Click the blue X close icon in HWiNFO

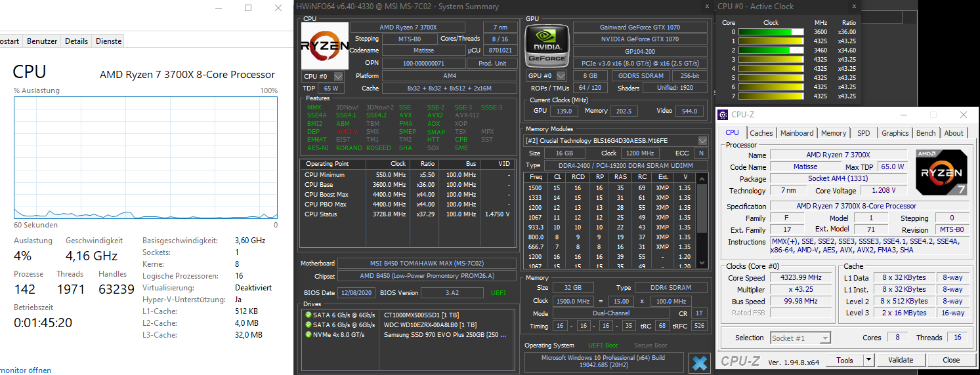(700, 363)
